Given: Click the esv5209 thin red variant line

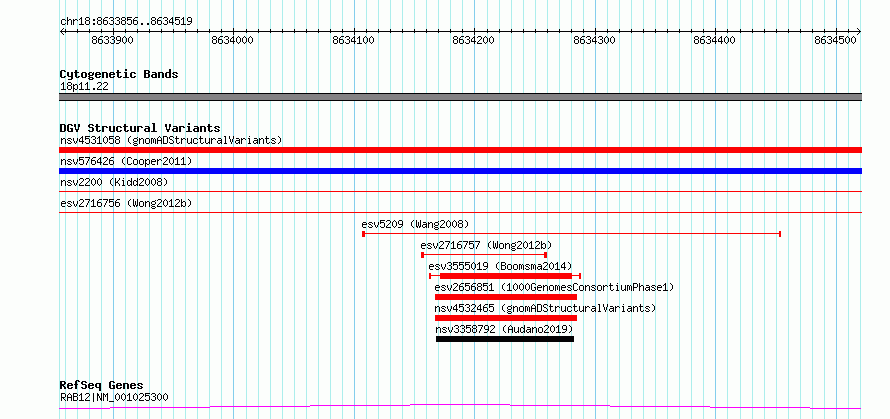Looking at the screenshot, I should coord(572,234).
